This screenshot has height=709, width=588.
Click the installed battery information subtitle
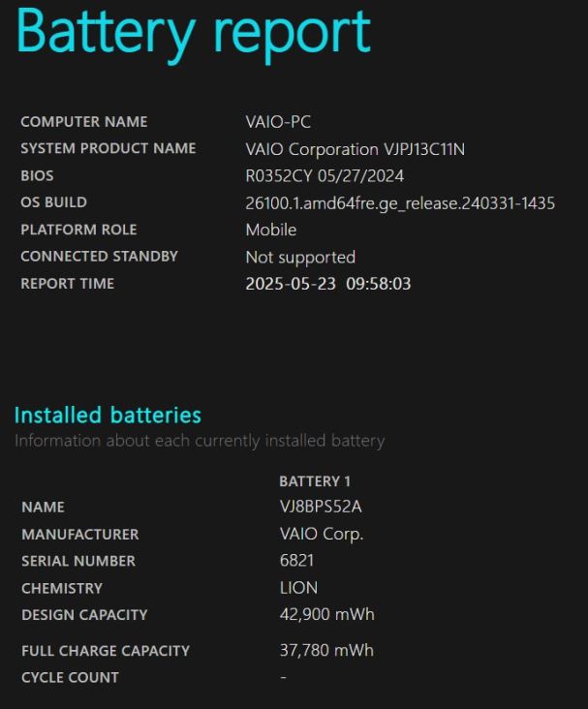coord(200,441)
